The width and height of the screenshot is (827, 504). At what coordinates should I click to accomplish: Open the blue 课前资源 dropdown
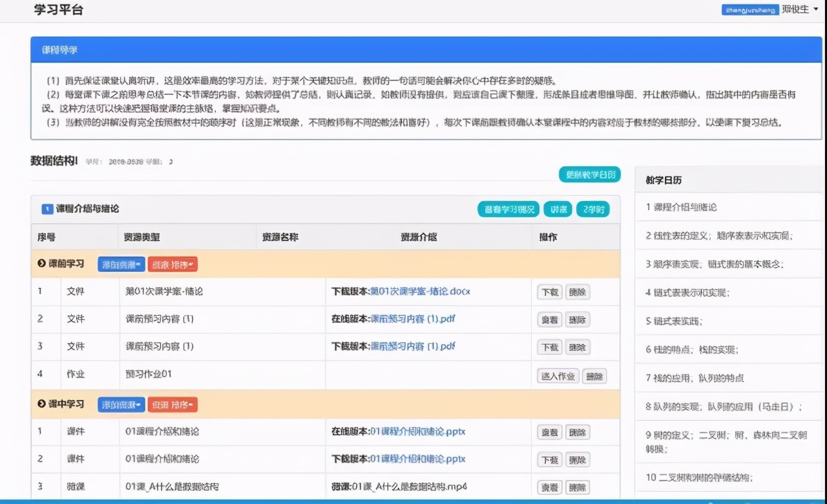(121, 264)
